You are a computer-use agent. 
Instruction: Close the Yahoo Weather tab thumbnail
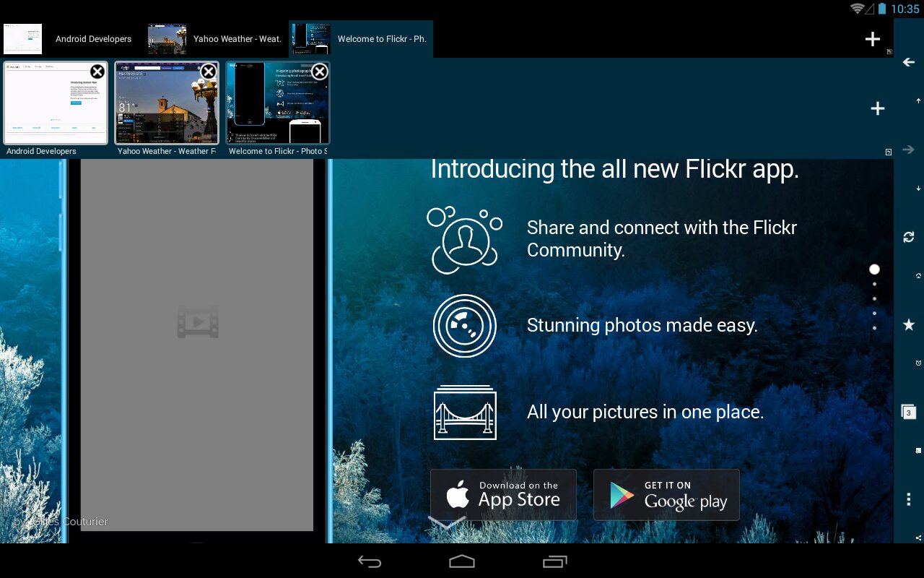click(208, 72)
